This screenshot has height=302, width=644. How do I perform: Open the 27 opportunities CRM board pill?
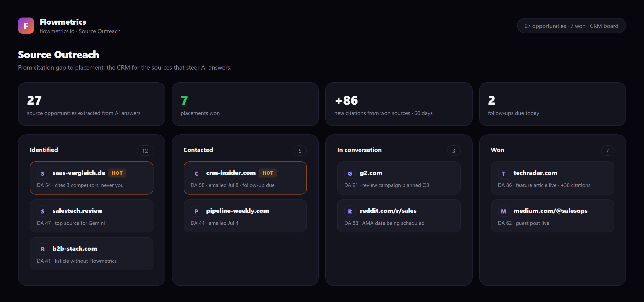(571, 26)
